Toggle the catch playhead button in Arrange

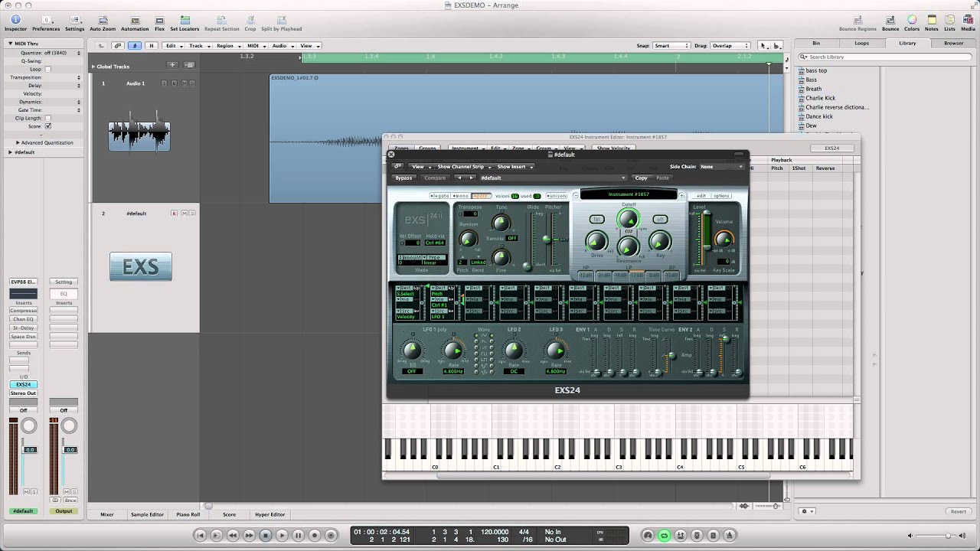point(135,46)
